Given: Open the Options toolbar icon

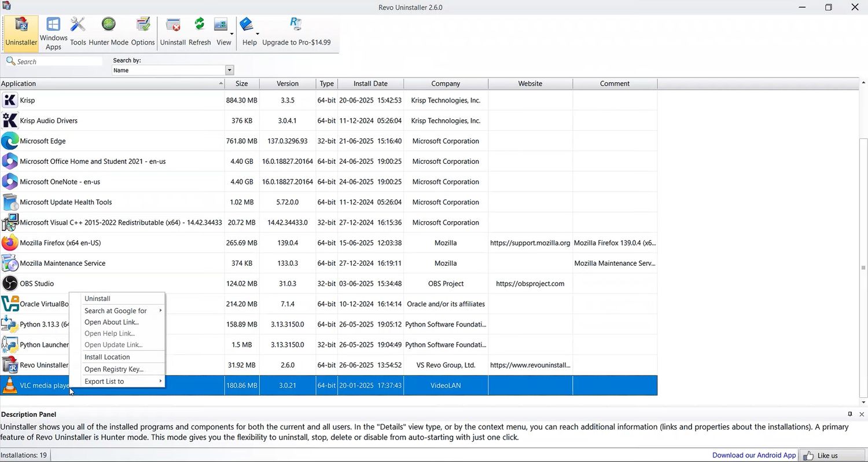Looking at the screenshot, I should point(143,32).
